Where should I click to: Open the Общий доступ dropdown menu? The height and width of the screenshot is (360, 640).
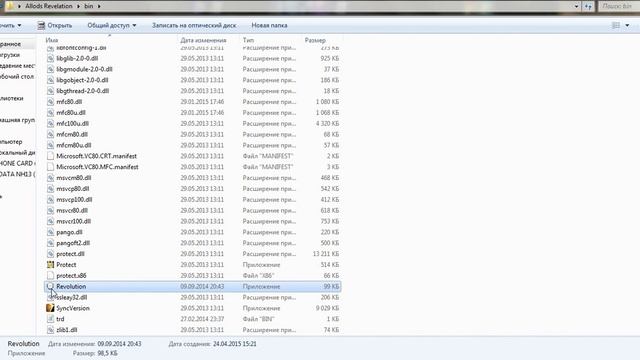[111, 25]
